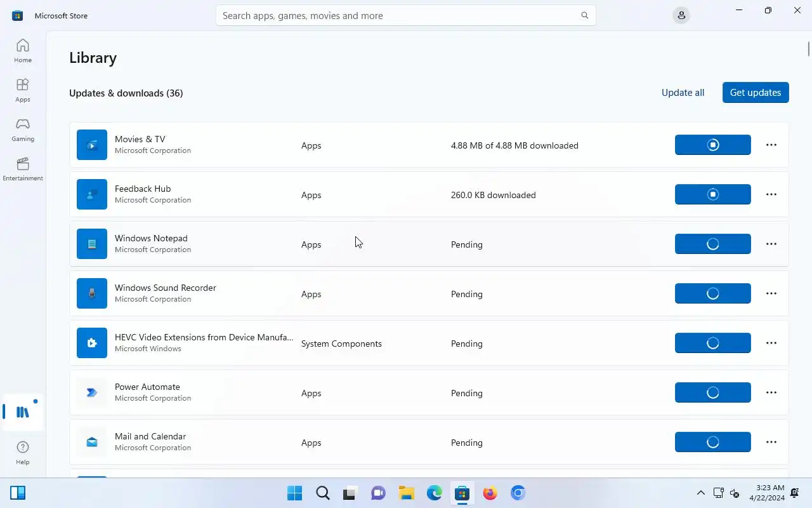
Task: Select the Feedback Hub title text
Action: [x=143, y=189]
